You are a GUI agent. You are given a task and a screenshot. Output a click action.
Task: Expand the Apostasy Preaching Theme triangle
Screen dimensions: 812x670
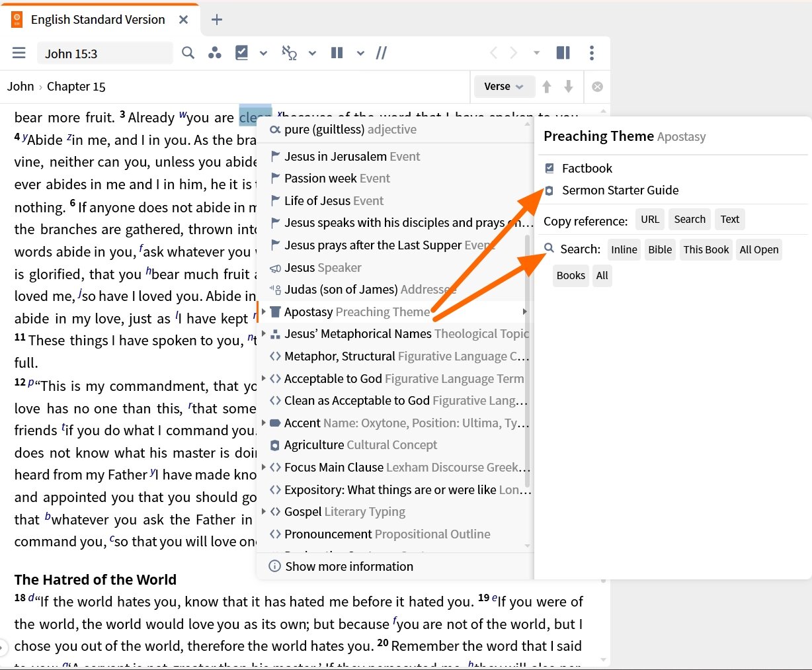pyautogui.click(x=264, y=312)
